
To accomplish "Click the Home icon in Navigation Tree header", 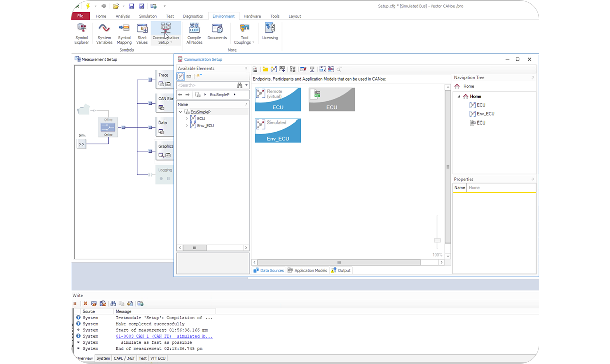I will point(457,86).
